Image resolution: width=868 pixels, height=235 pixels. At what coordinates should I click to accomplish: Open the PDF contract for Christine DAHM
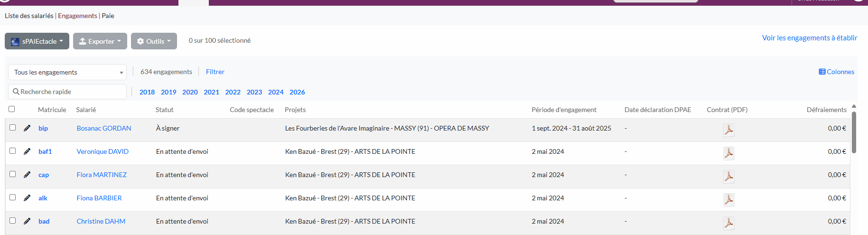[x=728, y=223]
